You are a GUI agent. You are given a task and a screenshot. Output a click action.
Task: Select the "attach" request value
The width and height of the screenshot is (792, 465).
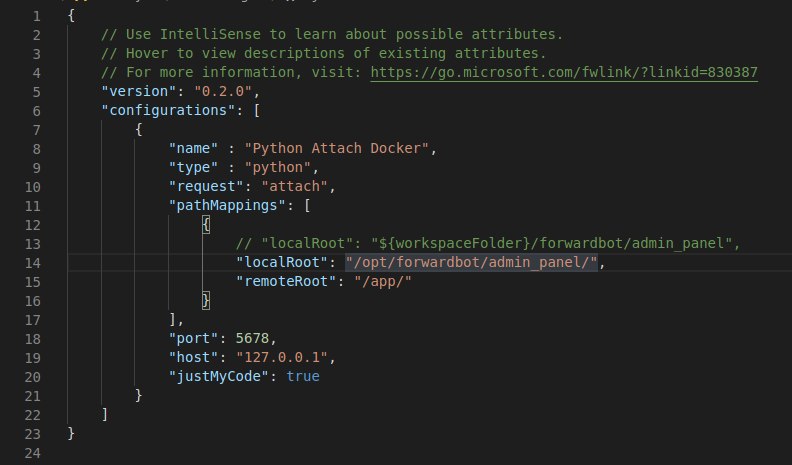(x=295, y=187)
